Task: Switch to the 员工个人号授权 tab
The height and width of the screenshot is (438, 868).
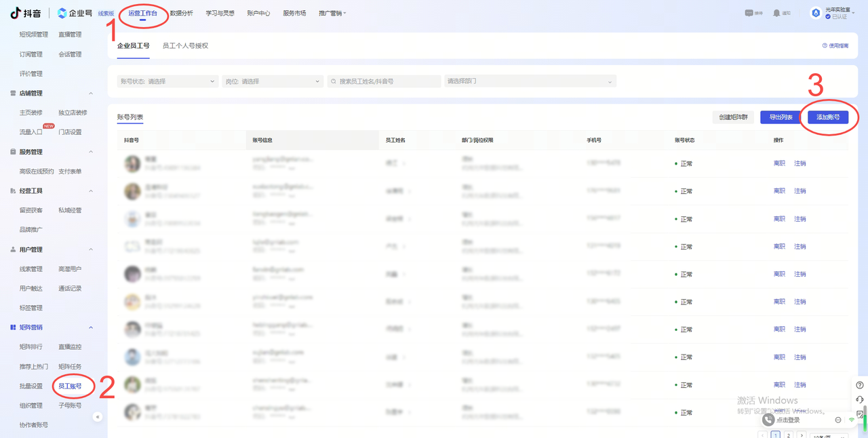Action: click(x=185, y=45)
